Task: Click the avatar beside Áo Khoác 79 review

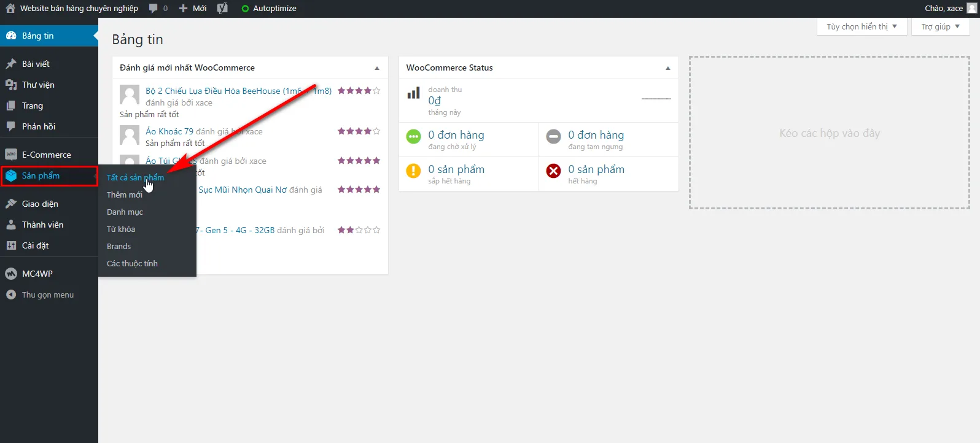Action: pos(130,136)
